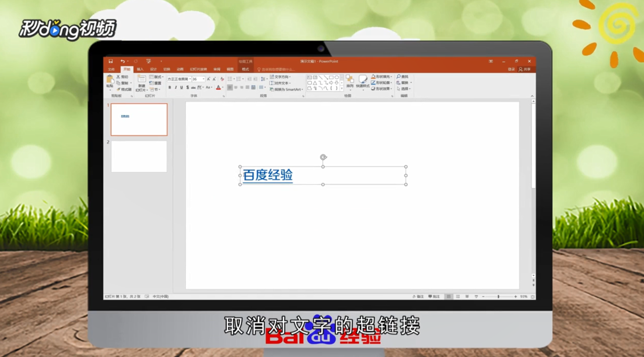Open Align Text (对齐文本) dropdown
Screen dimensions: 644x357
point(280,83)
